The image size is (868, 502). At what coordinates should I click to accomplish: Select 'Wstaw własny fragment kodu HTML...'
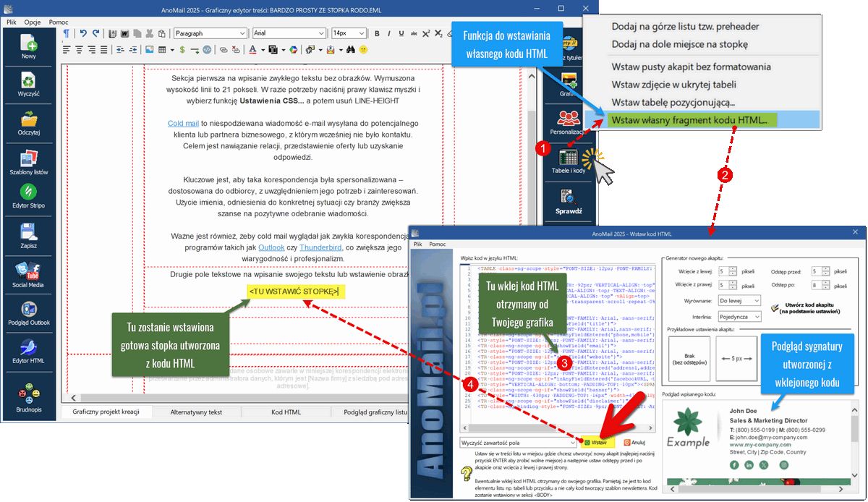coord(689,120)
